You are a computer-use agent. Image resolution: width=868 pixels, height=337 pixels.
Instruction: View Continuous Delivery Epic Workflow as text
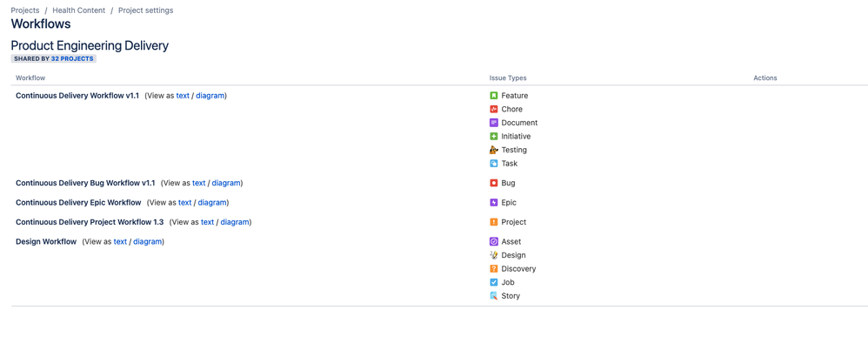185,202
